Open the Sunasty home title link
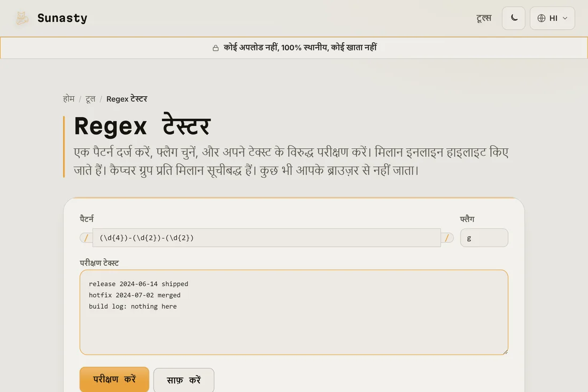This screenshot has height=392, width=588. coord(62,18)
